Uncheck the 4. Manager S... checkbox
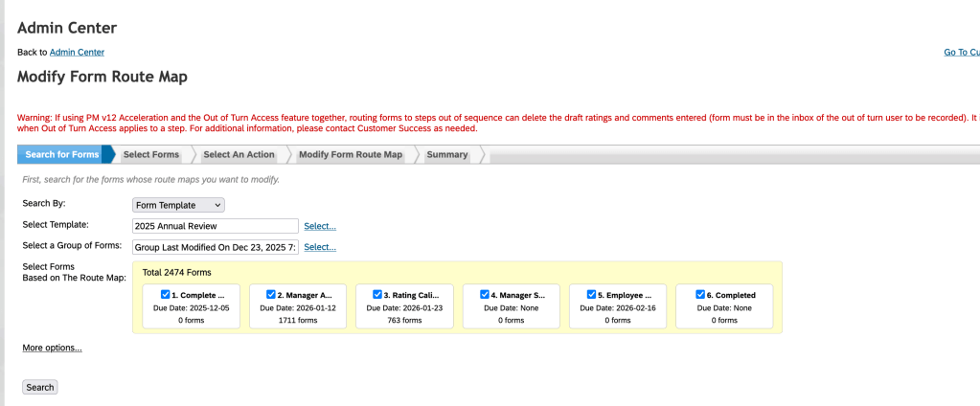Screen dimensions: 980x406 tap(486, 295)
